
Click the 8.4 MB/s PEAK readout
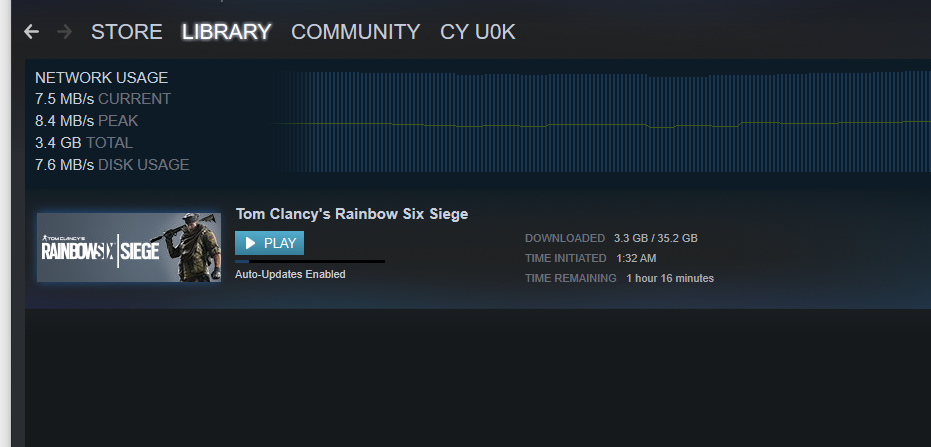[87, 121]
